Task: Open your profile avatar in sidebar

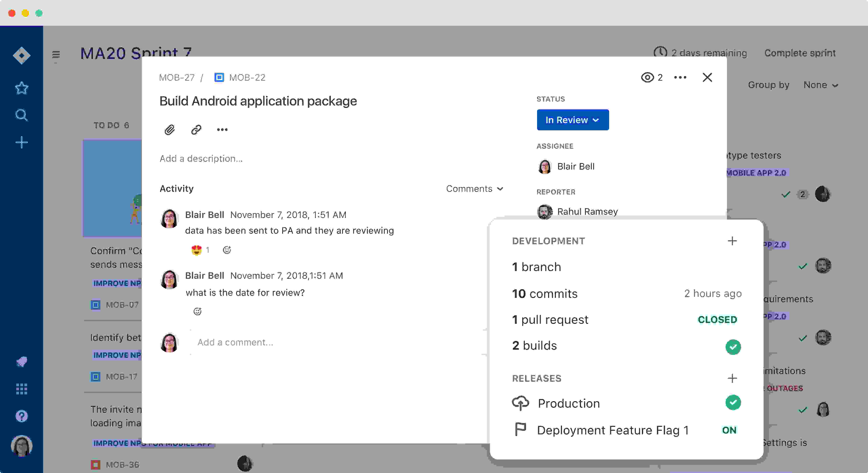Action: [22, 446]
